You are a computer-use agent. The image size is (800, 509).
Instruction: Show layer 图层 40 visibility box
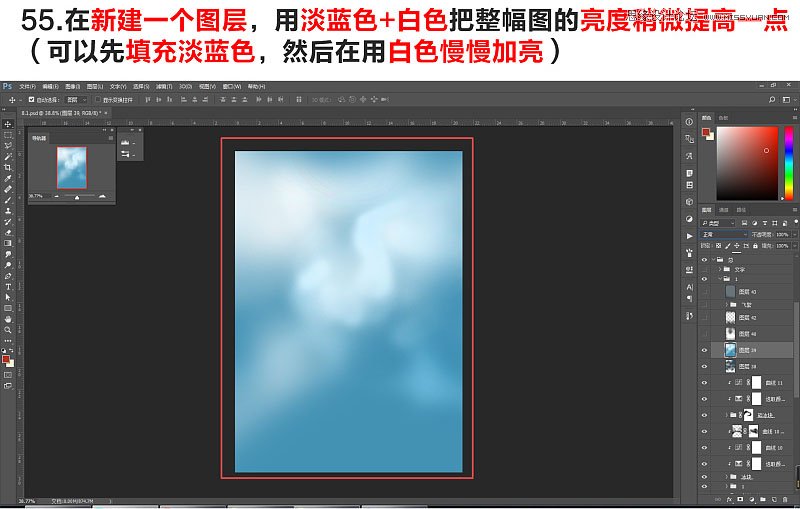coord(705,334)
